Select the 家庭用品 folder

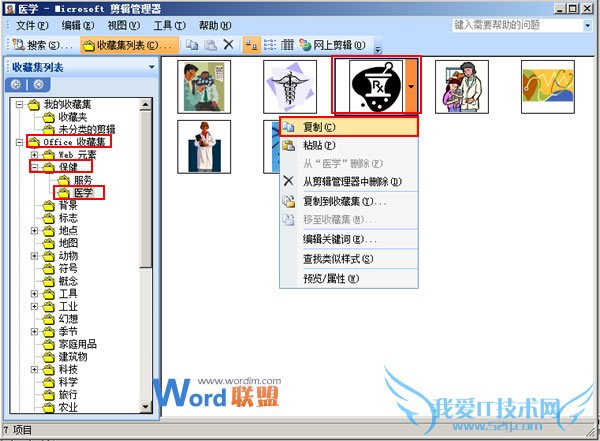tap(70, 344)
